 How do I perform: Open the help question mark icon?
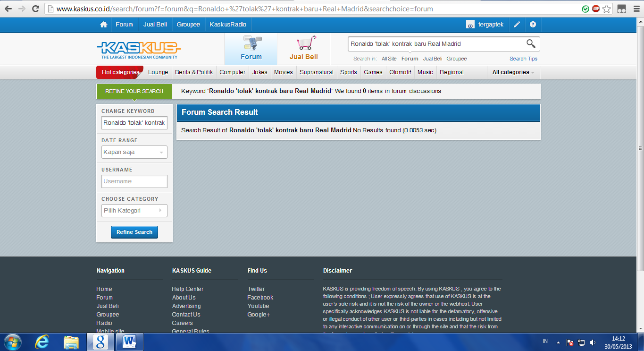click(x=533, y=25)
